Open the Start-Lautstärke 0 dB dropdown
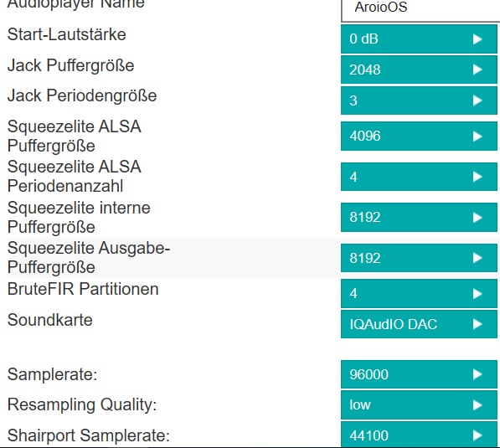 tap(419, 39)
